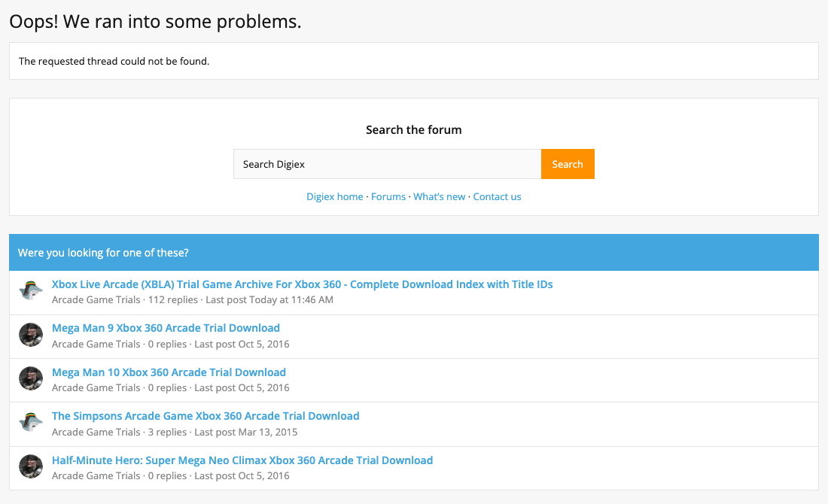Image resolution: width=828 pixels, height=504 pixels.
Task: Click "Last post Today at 11:46 AM" text
Action: click(x=269, y=299)
